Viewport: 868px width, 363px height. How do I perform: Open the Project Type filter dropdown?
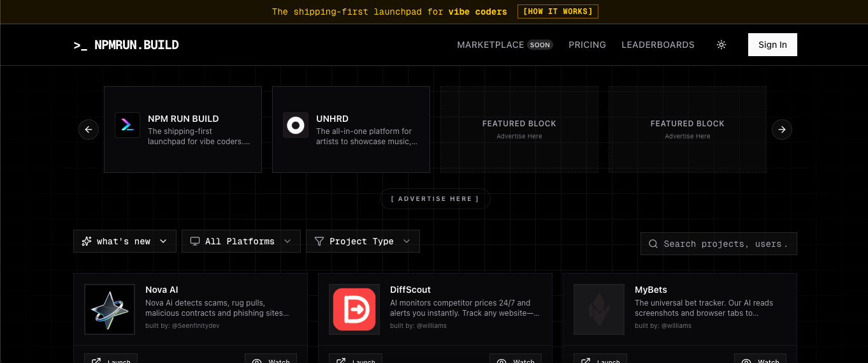[x=363, y=241]
